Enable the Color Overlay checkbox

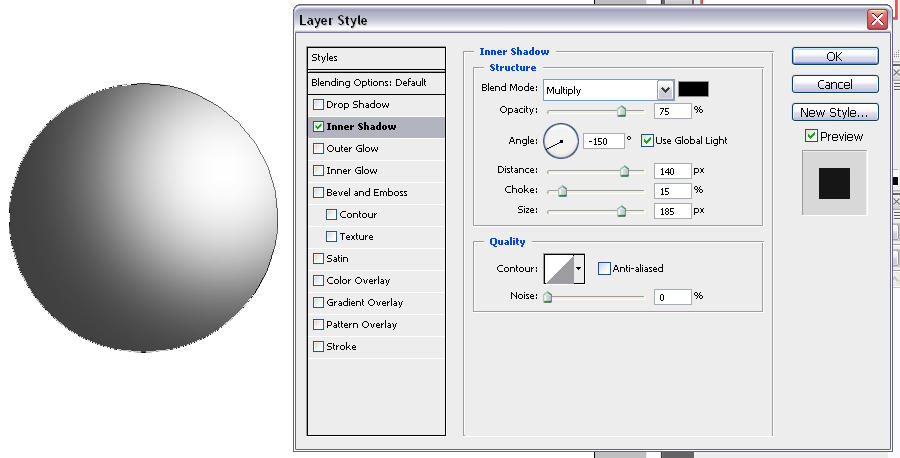(318, 280)
